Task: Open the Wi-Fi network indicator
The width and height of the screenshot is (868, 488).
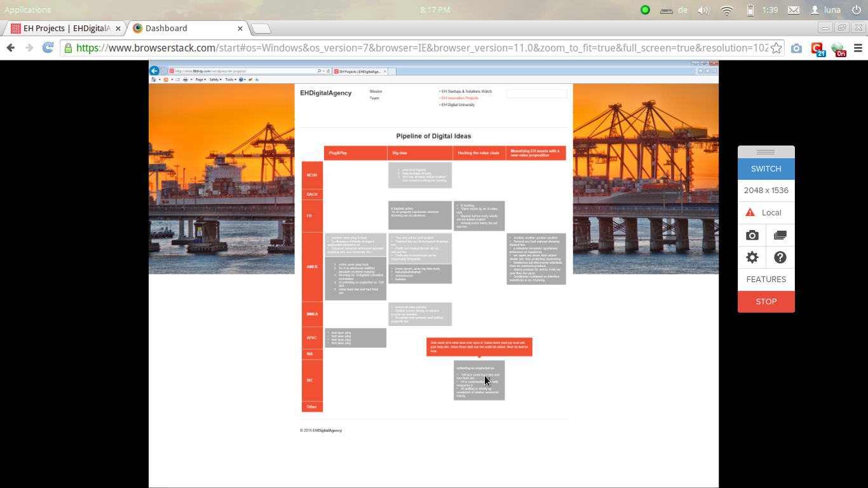Action: [x=727, y=10]
